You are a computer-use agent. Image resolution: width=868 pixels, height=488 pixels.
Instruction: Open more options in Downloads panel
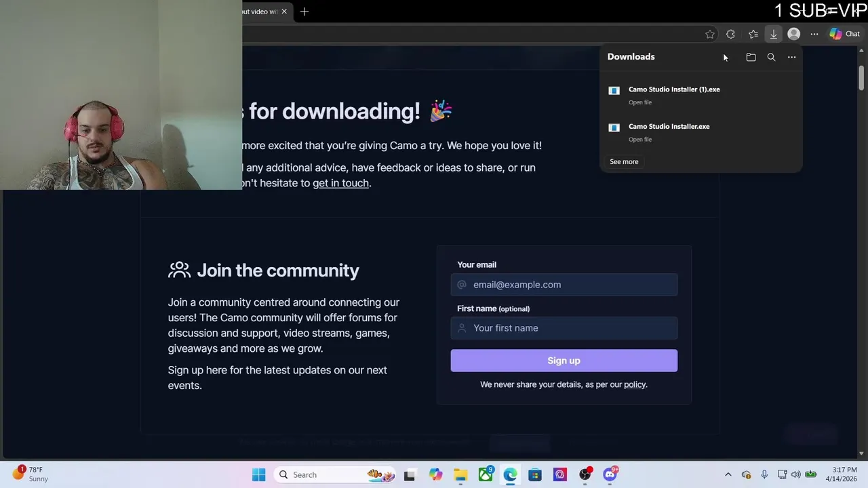[x=791, y=58]
